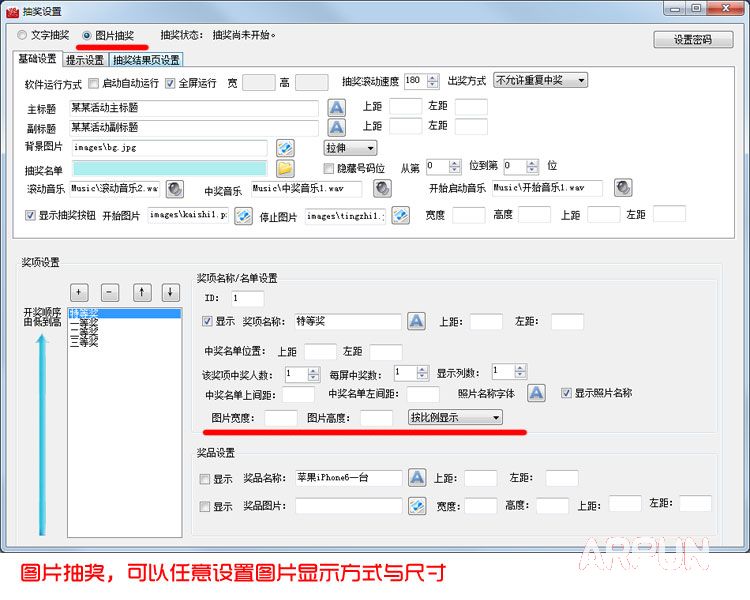Viewport: 750px width, 600px height.
Task: Click the 图片宽度 input field
Action: pyautogui.click(x=281, y=418)
